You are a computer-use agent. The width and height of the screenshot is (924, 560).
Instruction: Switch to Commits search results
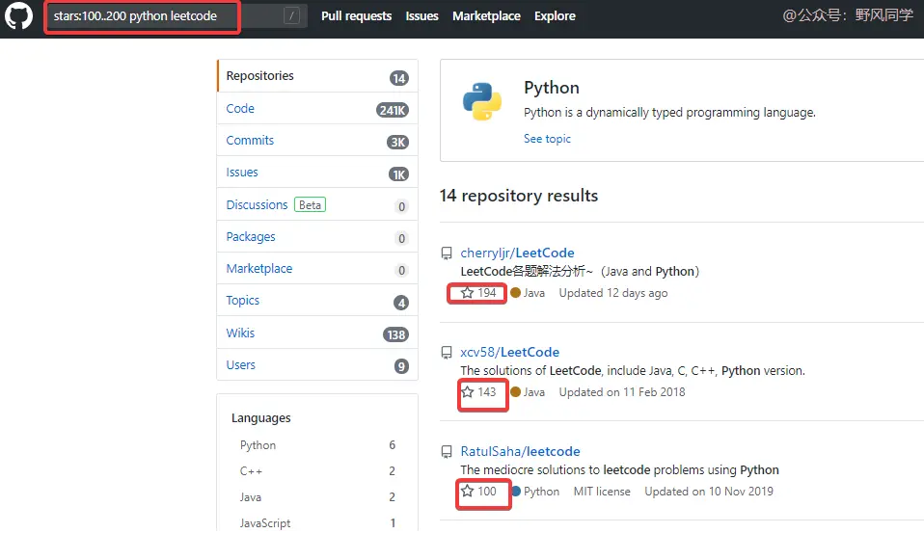[x=250, y=141]
